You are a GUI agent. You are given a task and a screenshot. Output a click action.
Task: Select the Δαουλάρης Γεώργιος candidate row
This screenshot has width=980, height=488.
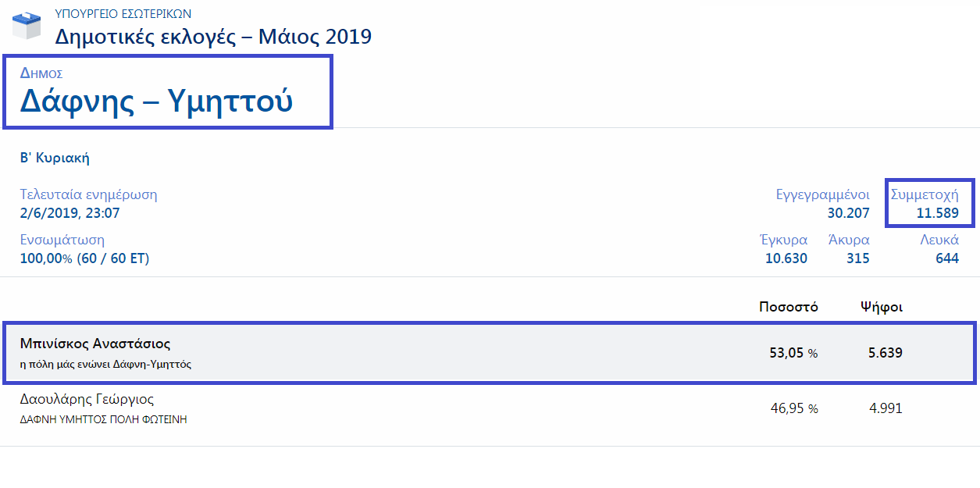tap(490, 408)
